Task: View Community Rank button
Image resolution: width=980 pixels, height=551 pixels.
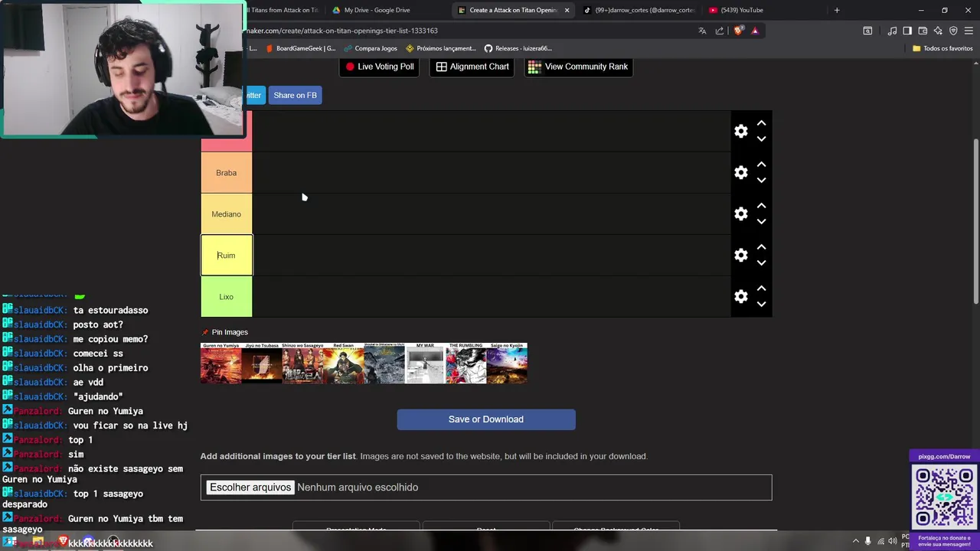Action: (578, 67)
